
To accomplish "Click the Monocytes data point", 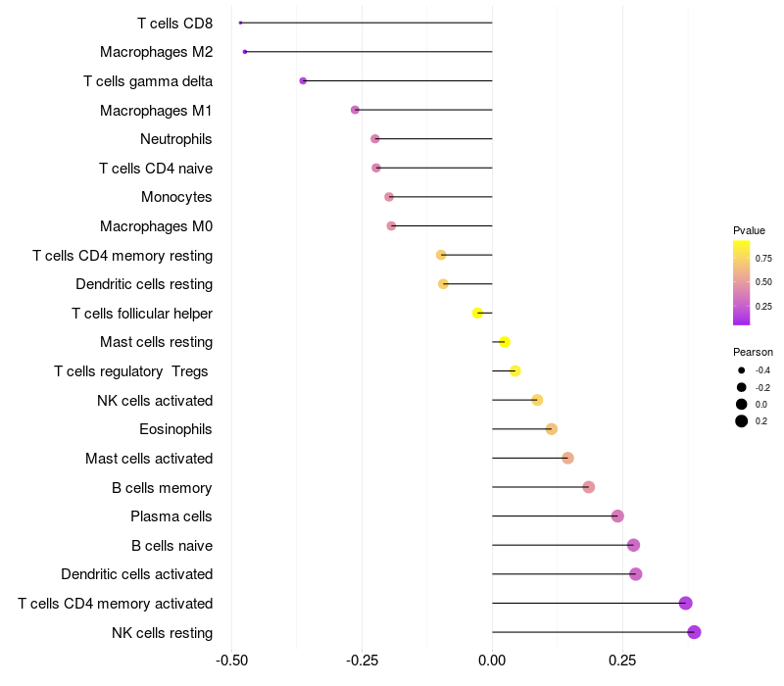I will click(389, 197).
